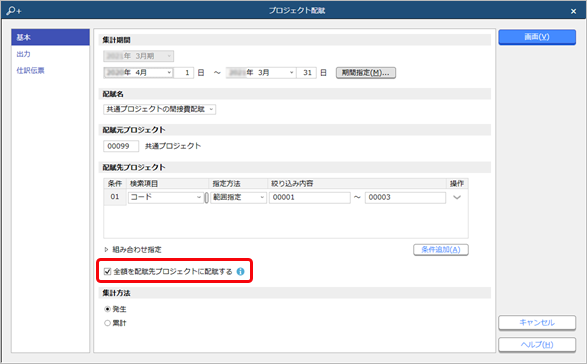Viewport: 587px width, 364px height.
Task: Click the 画面(V) button
Action: coord(537,37)
